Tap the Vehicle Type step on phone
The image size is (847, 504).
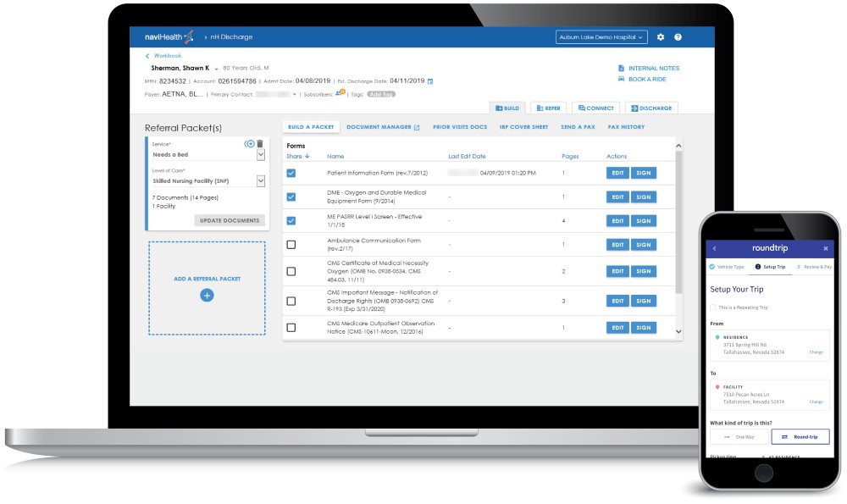(727, 267)
